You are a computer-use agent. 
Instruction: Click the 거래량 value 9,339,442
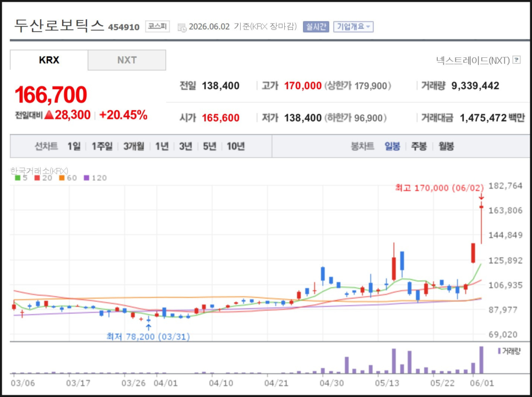[475, 86]
